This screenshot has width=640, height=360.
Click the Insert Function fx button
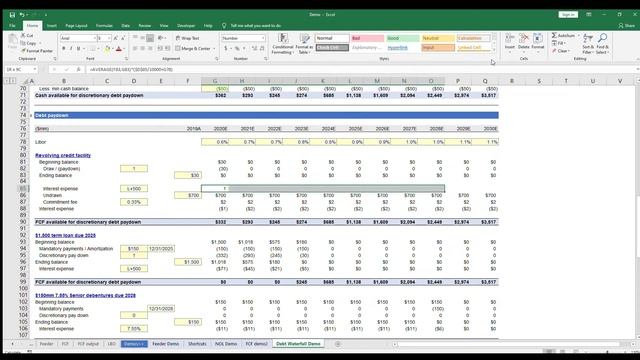[x=78, y=69]
